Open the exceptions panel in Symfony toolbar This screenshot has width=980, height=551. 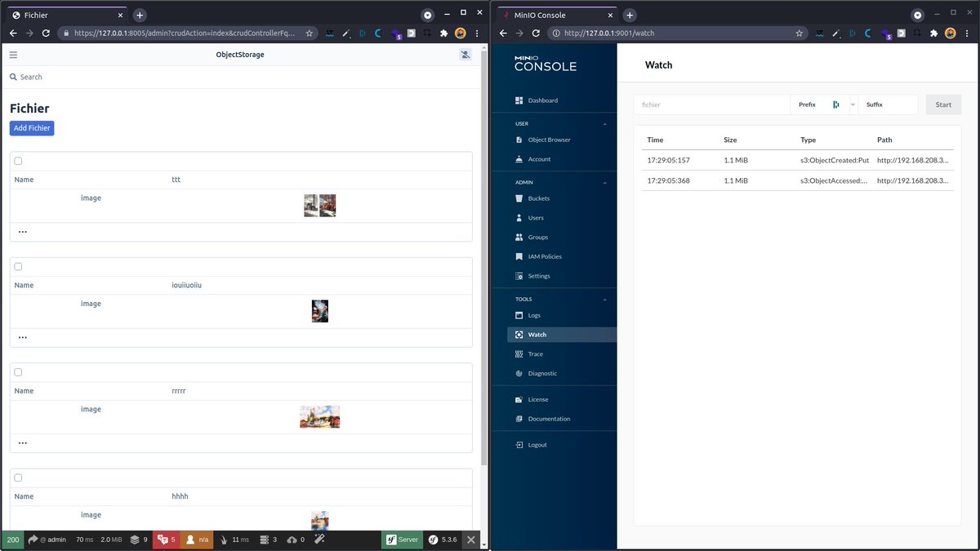pyautogui.click(x=166, y=539)
